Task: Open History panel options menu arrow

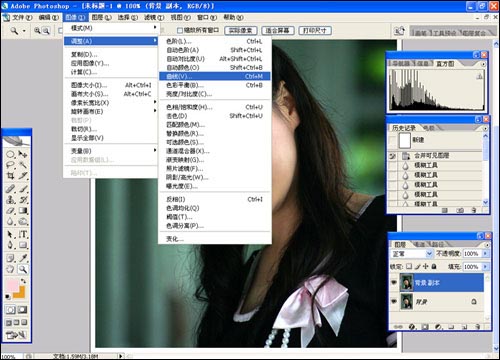Action: (x=485, y=128)
